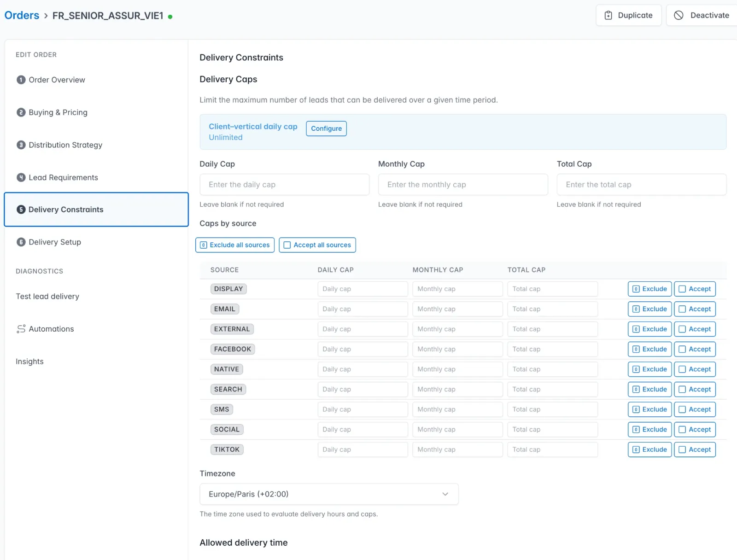Accept the TIKTOK source
This screenshot has height=560, width=737.
click(x=695, y=449)
